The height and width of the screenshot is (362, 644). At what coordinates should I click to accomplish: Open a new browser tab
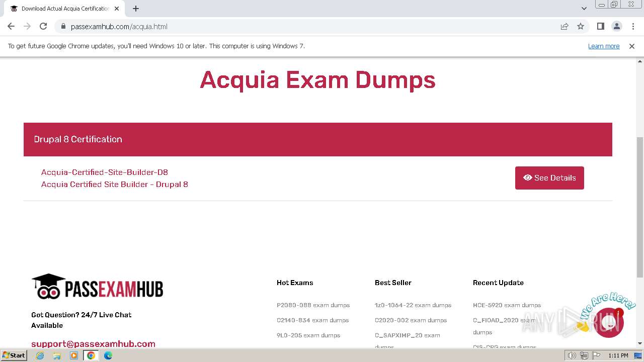pyautogui.click(x=136, y=9)
